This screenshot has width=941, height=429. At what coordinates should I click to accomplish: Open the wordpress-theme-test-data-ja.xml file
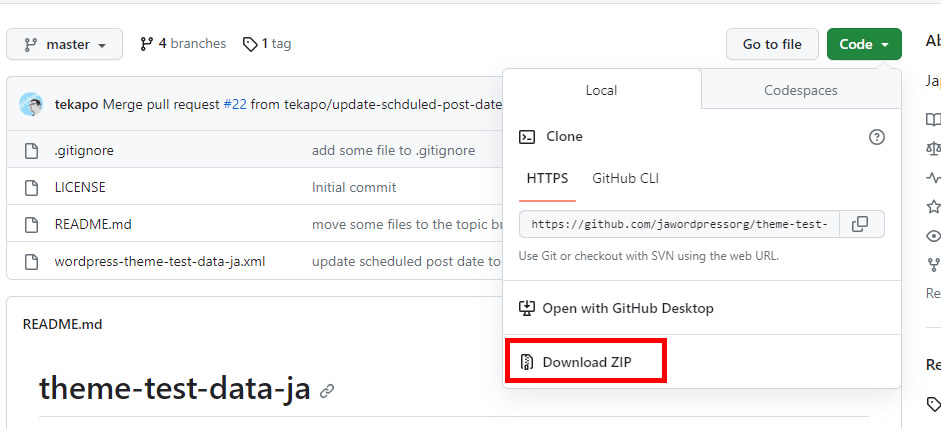(x=160, y=262)
